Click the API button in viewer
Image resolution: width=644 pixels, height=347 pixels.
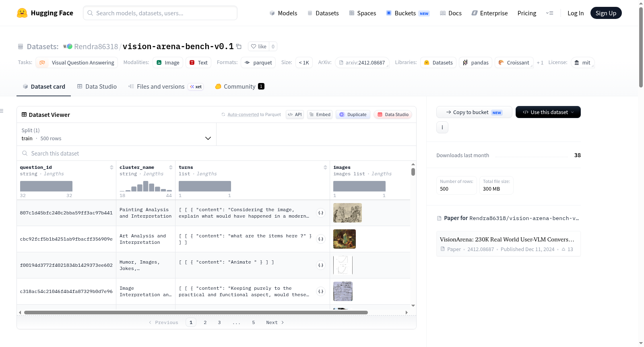point(295,114)
